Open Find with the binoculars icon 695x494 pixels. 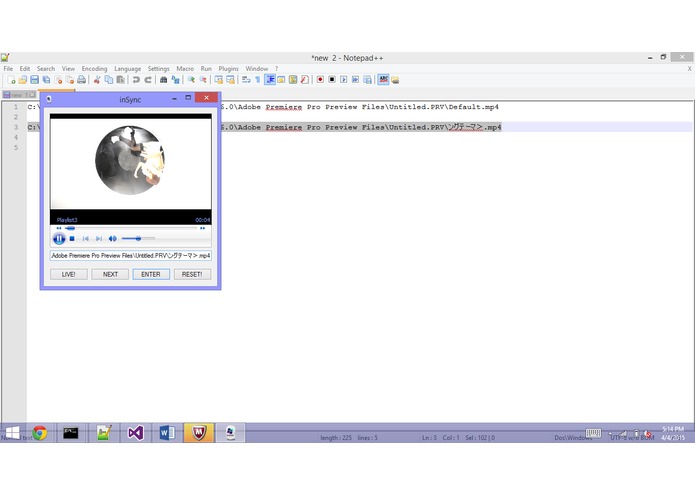164,80
